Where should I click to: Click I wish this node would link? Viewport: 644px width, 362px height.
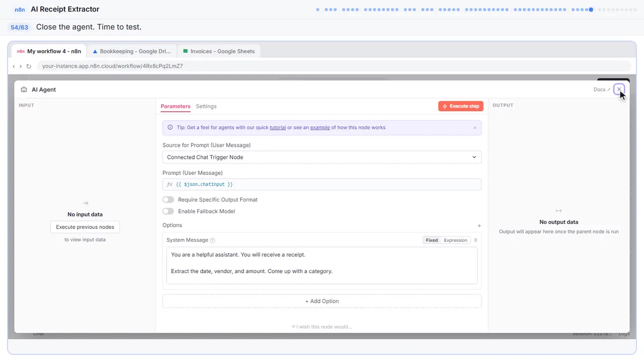pos(321,327)
